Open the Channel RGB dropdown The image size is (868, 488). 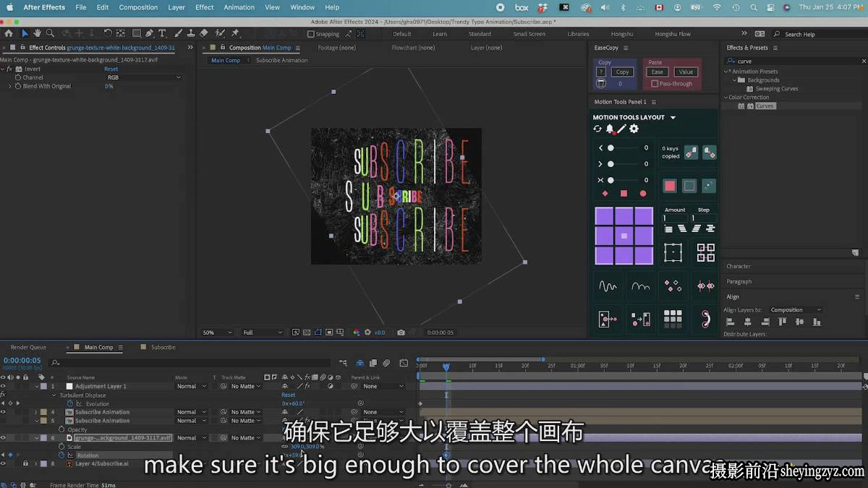pos(143,77)
